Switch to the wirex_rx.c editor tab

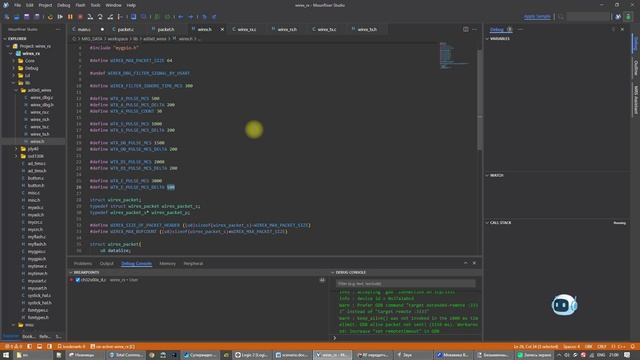point(247,29)
